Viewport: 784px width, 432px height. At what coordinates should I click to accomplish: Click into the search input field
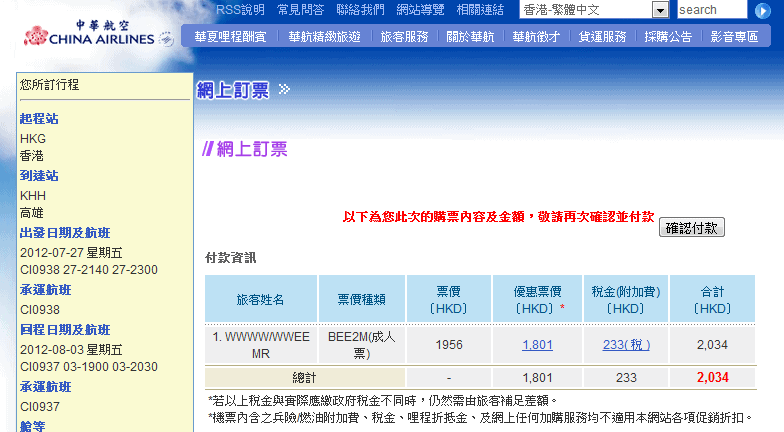click(711, 10)
